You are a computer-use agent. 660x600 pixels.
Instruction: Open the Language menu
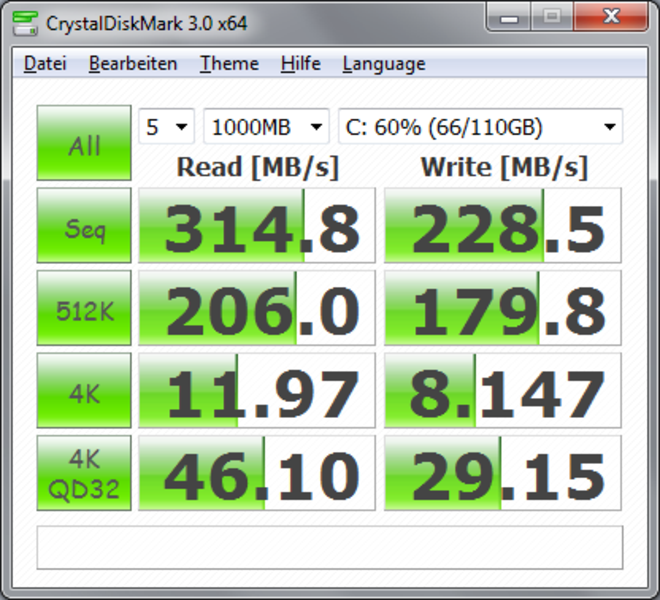pos(384,64)
